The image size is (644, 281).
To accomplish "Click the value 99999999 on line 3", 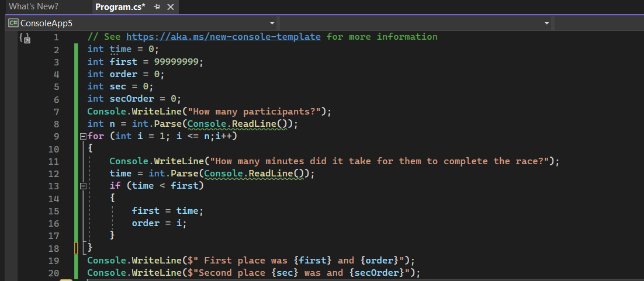I will [x=176, y=61].
